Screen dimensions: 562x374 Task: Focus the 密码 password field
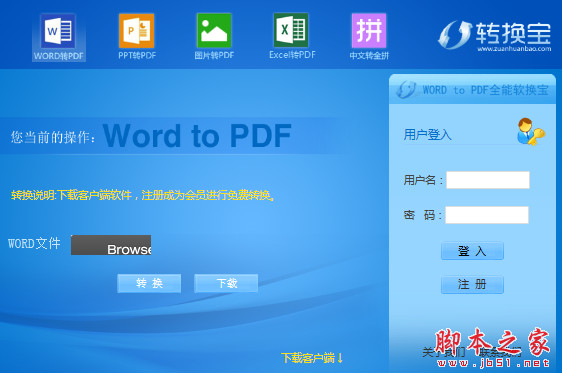487,215
